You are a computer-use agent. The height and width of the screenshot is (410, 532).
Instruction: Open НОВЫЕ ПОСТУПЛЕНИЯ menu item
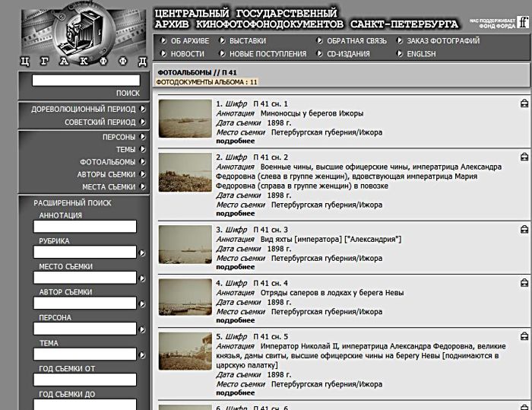coord(268,54)
